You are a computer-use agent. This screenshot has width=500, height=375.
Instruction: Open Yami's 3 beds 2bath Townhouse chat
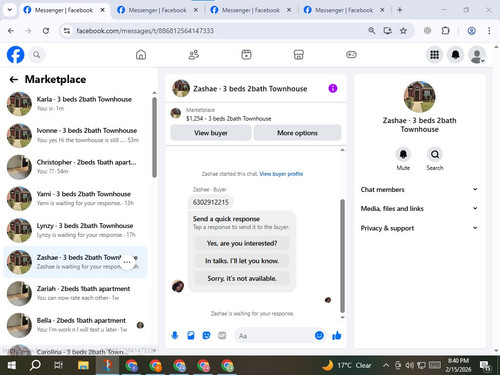tap(76, 198)
